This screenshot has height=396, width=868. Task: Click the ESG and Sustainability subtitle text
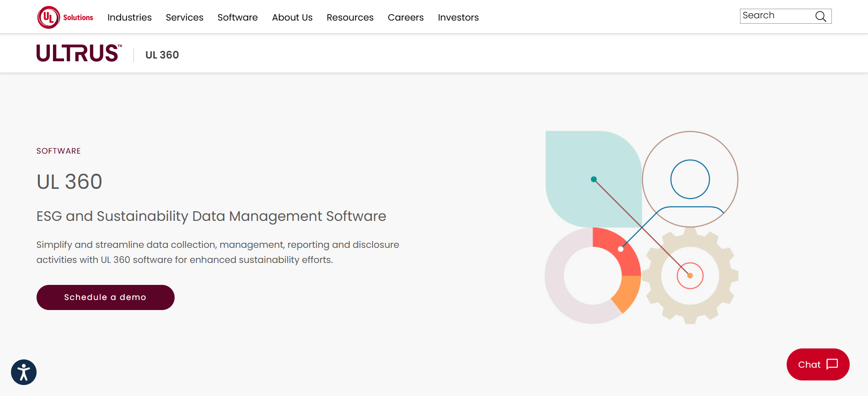tap(211, 216)
